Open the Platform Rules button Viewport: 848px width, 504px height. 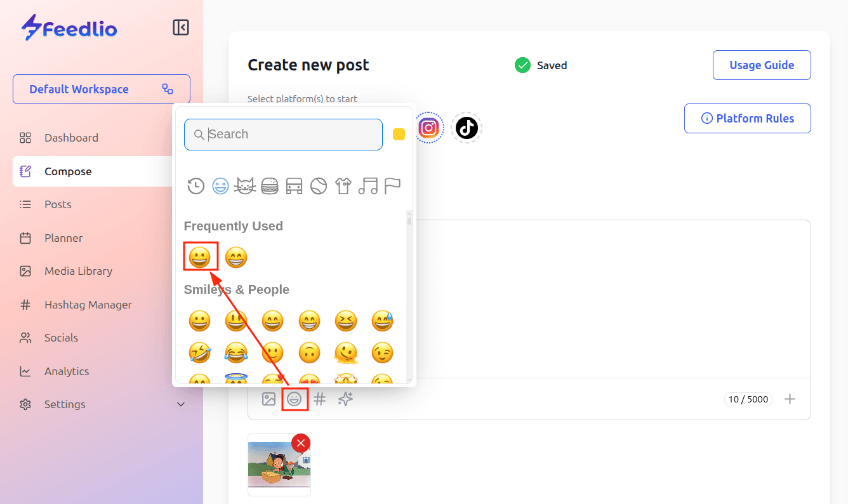pos(747,119)
